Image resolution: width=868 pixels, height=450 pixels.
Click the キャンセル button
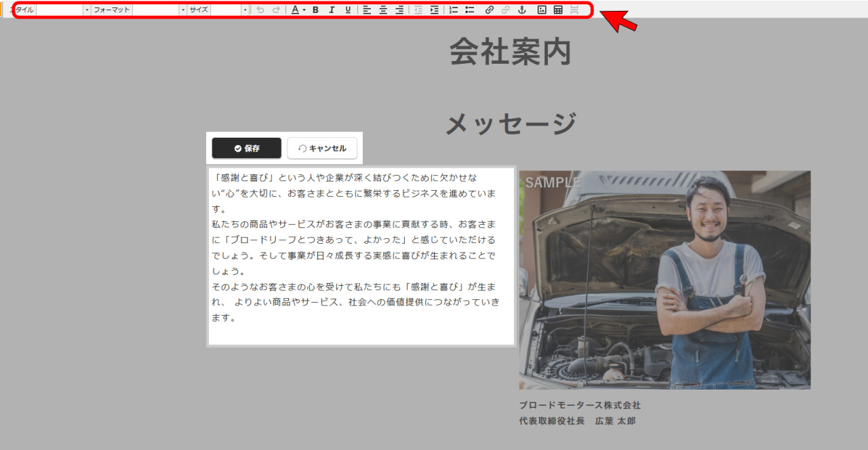tap(322, 149)
